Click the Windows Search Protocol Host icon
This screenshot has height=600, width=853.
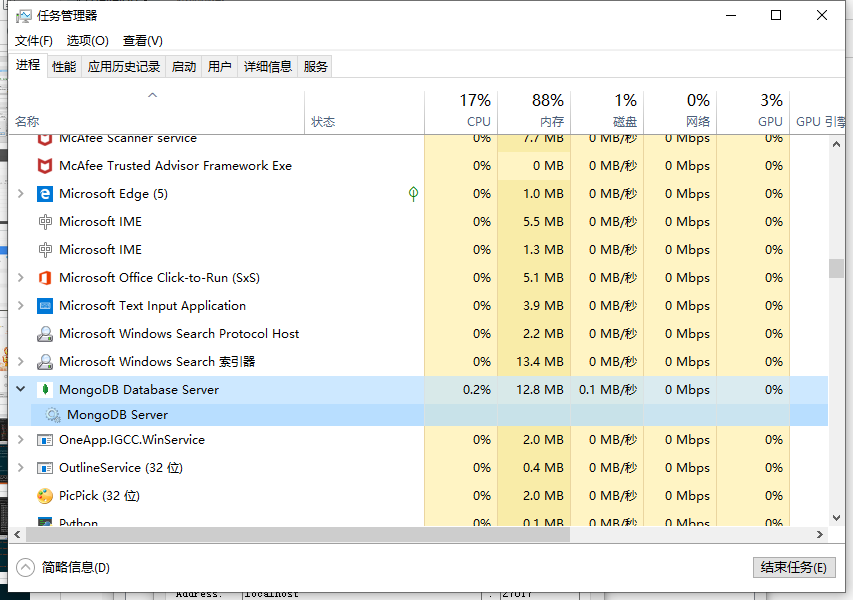(45, 334)
